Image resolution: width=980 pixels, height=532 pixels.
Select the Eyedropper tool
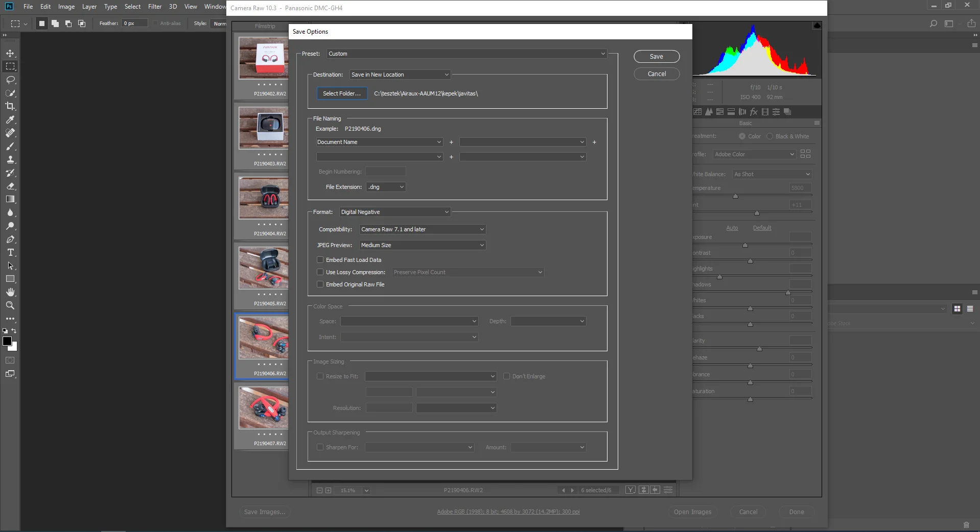(x=10, y=119)
